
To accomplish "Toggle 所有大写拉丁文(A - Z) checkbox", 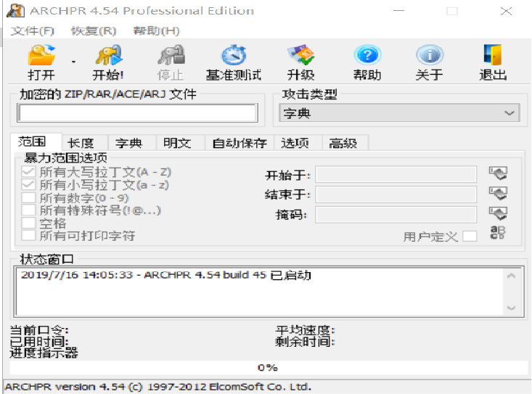I will [28, 171].
